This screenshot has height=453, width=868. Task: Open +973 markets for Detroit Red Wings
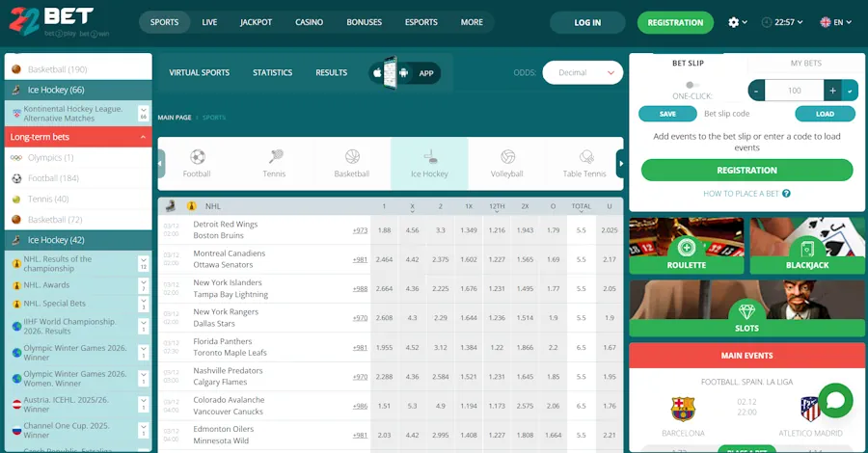360,230
